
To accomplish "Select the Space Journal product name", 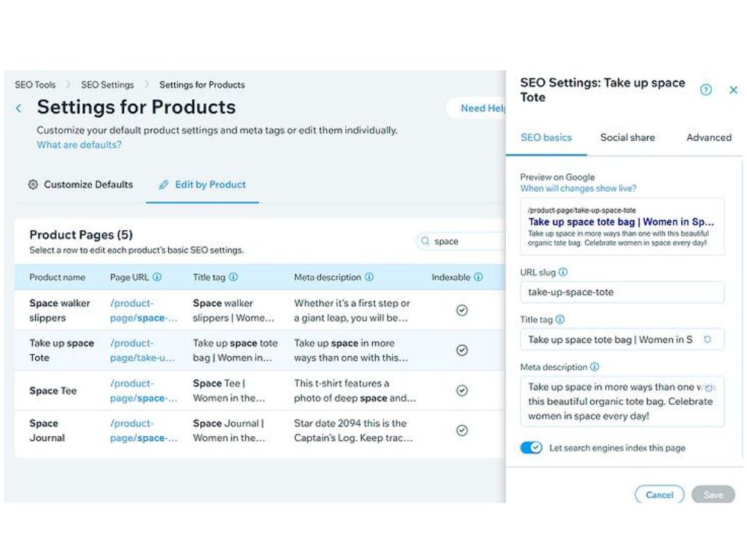I will point(46,431).
